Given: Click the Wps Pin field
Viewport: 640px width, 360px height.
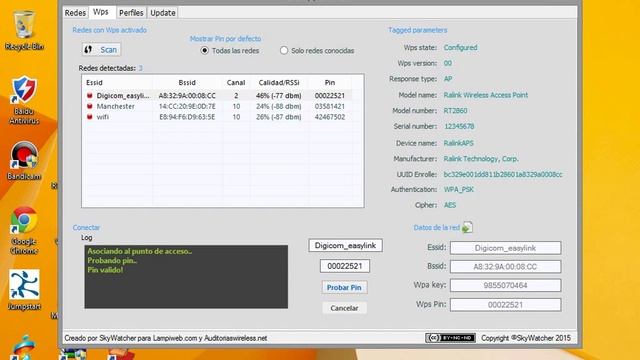Looking at the screenshot, I should 505,304.
